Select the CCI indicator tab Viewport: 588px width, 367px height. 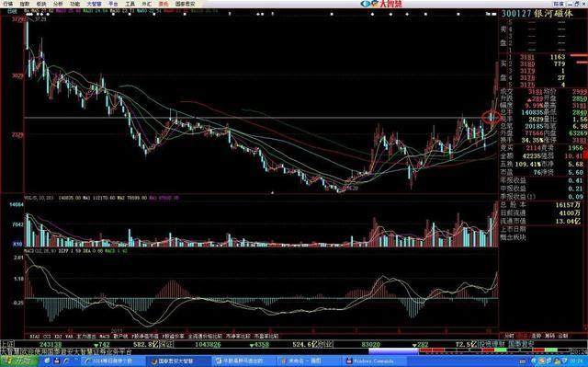[x=47, y=337]
